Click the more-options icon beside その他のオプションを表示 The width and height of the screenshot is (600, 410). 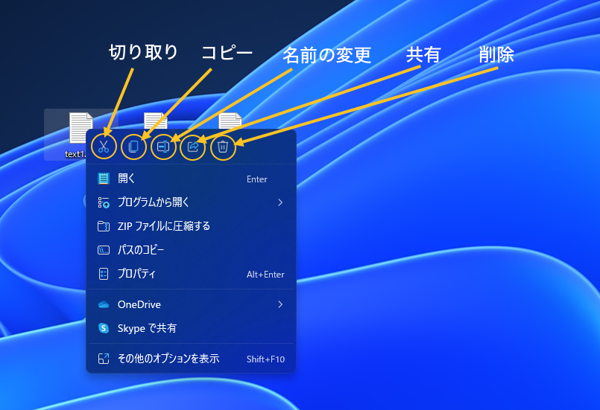click(x=103, y=359)
